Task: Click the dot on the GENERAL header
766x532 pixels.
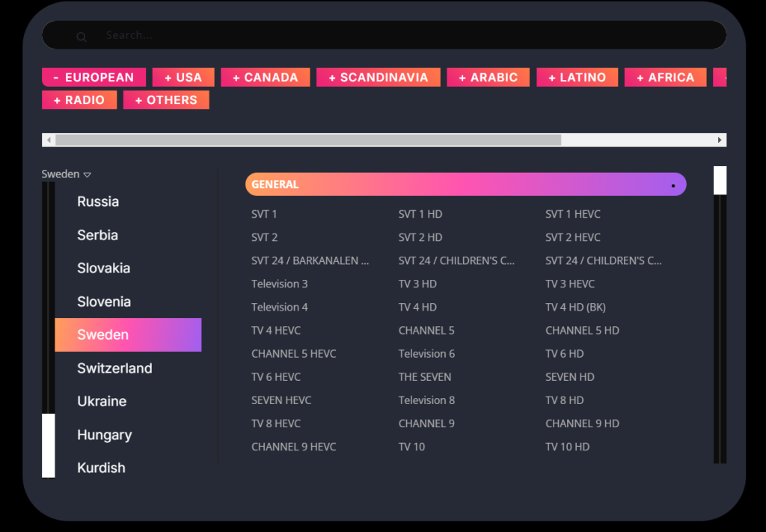Action: point(673,186)
